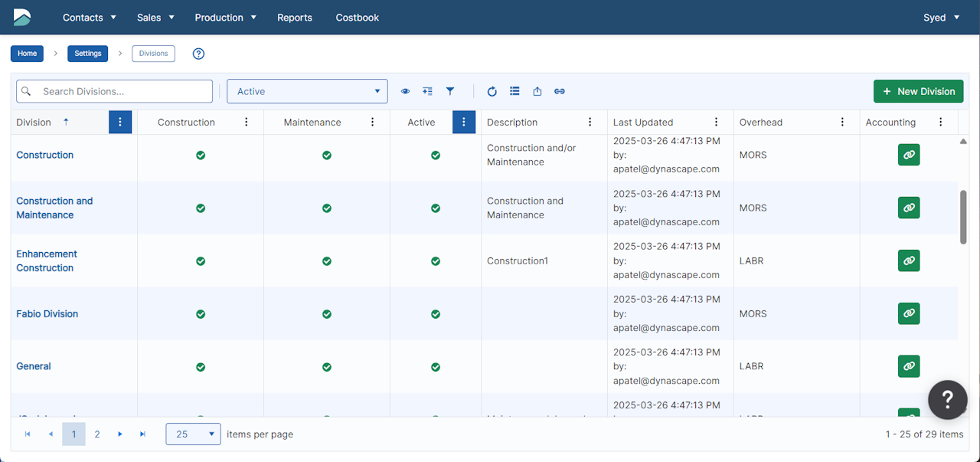Open the Division column options menu
The height and width of the screenshot is (462, 980).
coord(120,122)
